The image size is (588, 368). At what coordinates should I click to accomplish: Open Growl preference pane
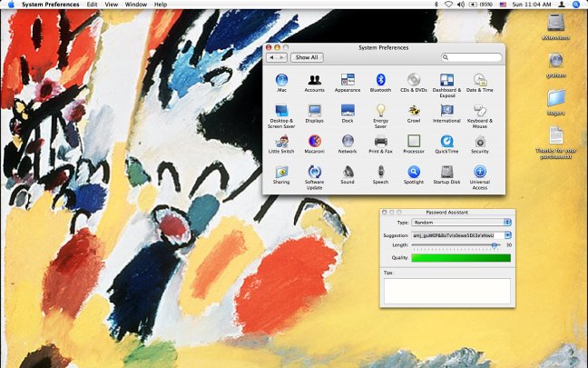click(414, 114)
